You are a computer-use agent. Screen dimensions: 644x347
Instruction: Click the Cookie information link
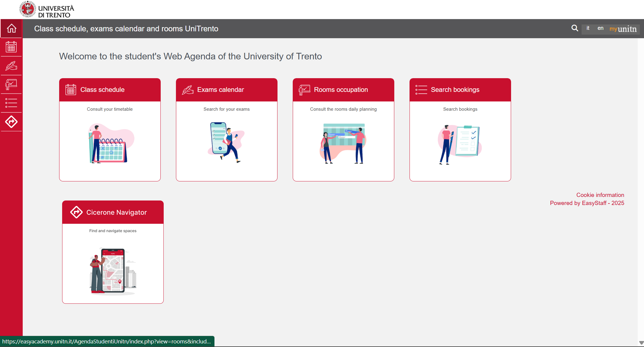[600, 195]
